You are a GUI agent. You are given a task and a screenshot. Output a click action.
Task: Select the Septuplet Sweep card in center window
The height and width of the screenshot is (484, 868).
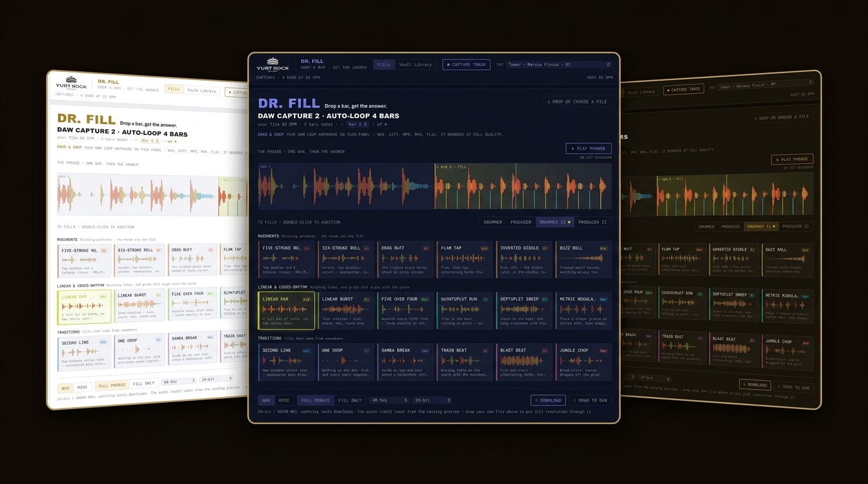point(524,311)
